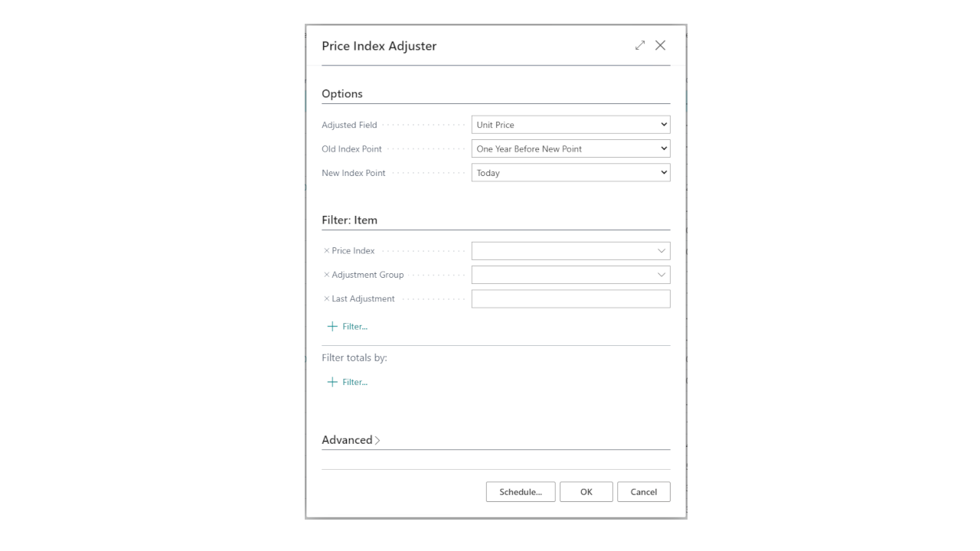Confirm with the OK button
This screenshot has width=980, height=551.
tap(586, 492)
